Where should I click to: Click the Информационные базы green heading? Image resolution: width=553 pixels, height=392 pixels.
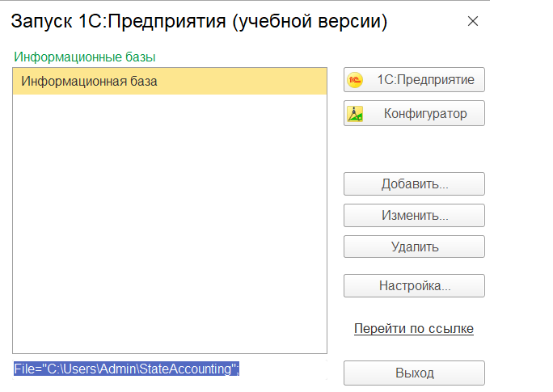[x=84, y=57]
